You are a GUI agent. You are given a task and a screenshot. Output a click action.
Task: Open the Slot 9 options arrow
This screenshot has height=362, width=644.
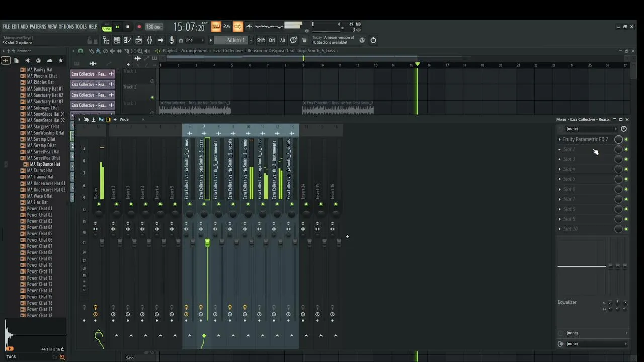tap(560, 219)
